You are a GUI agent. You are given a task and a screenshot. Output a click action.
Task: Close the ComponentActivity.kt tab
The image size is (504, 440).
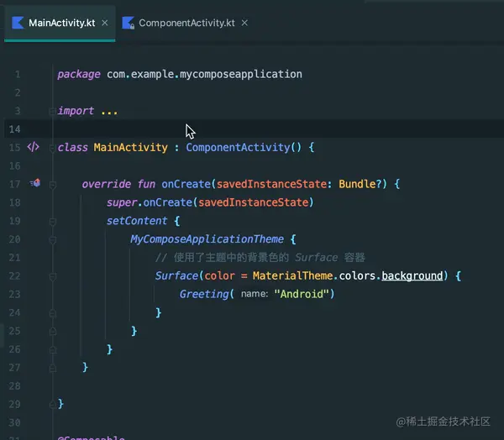244,23
